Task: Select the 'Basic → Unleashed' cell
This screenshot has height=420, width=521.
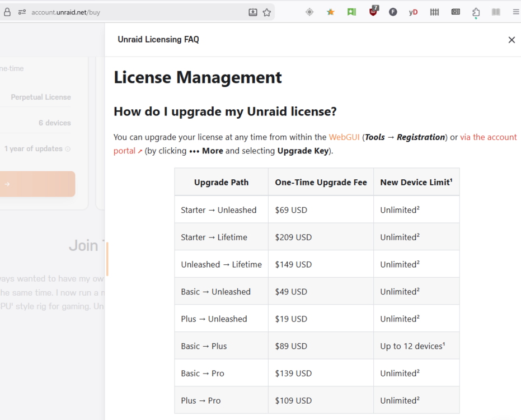Action: (x=221, y=292)
